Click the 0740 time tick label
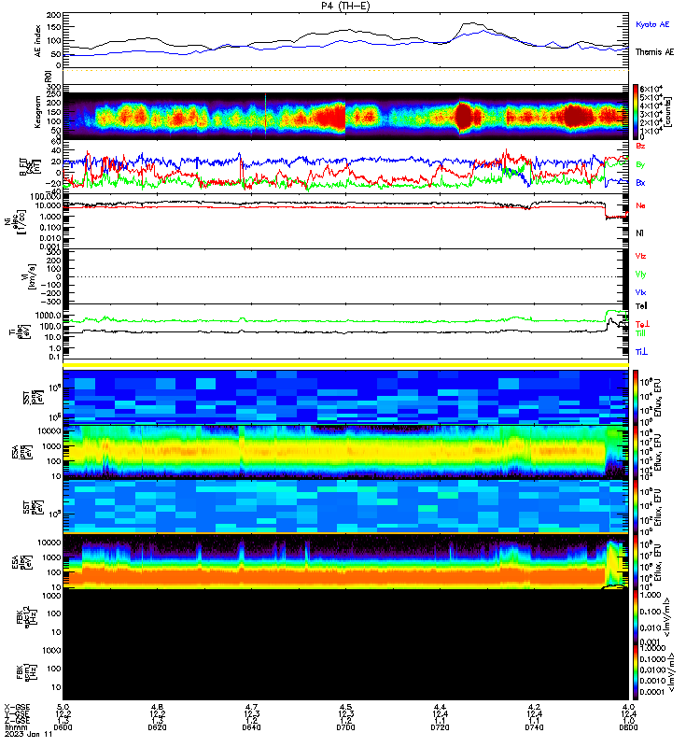Viewport: 700px width, 747px height. click(534, 727)
